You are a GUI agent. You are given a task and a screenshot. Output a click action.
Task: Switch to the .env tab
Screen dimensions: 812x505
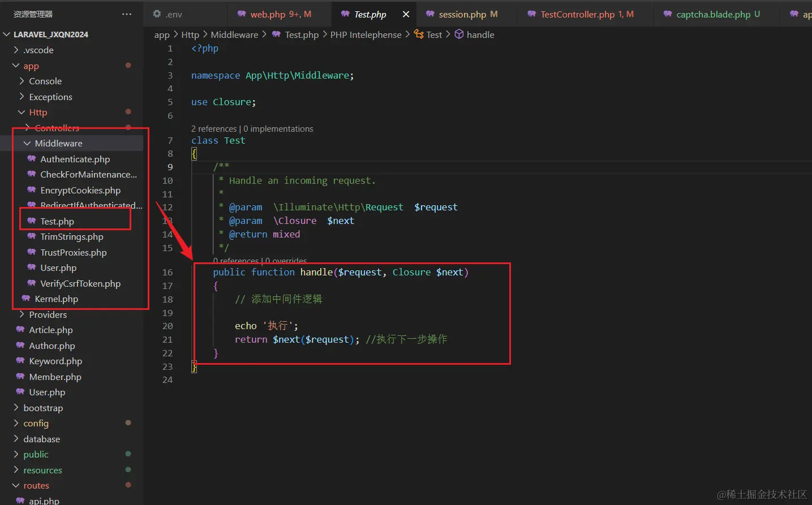point(174,14)
